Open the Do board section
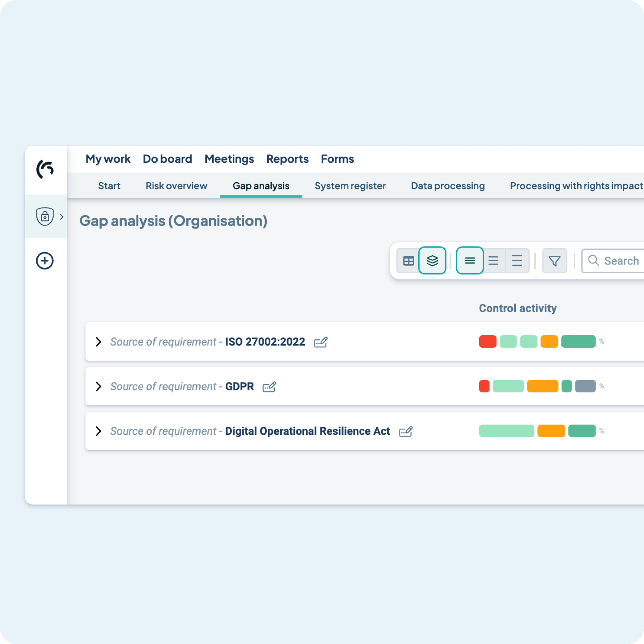The height and width of the screenshot is (644, 644). click(x=167, y=159)
